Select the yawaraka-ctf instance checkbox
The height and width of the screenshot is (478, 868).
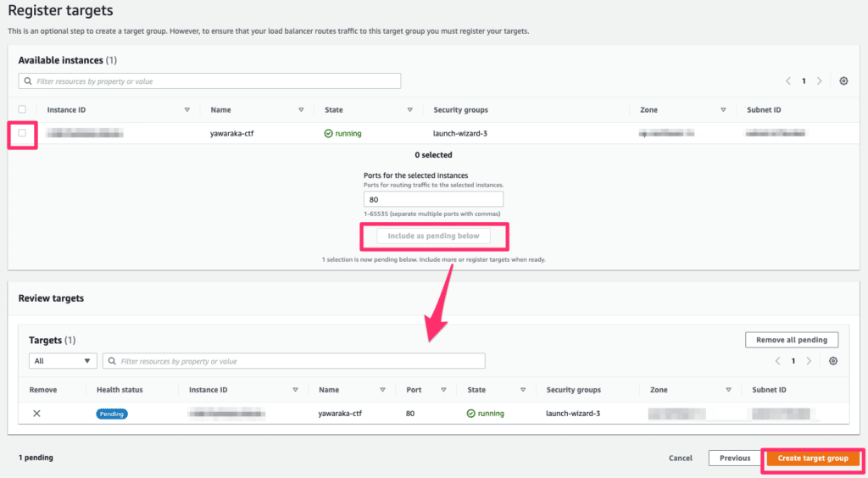(22, 133)
